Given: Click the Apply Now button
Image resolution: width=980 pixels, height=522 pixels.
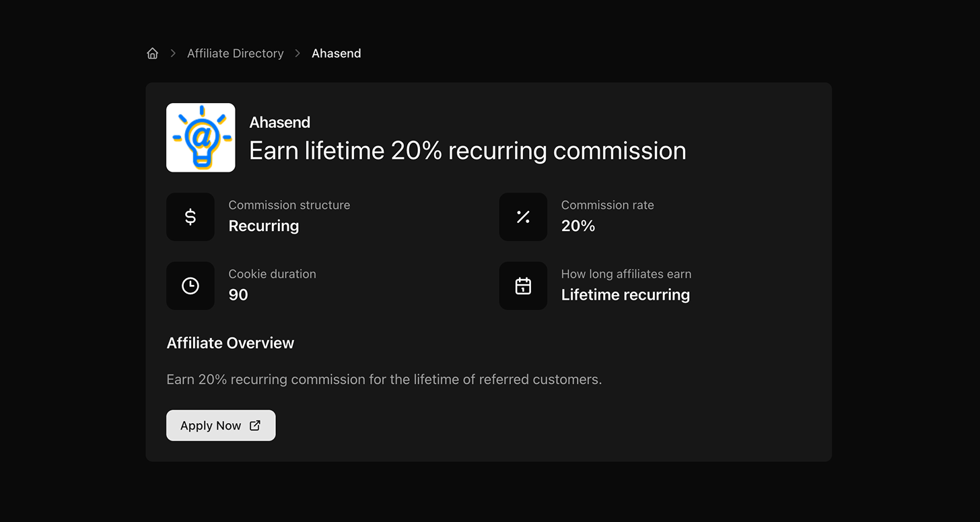Looking at the screenshot, I should click(x=221, y=425).
